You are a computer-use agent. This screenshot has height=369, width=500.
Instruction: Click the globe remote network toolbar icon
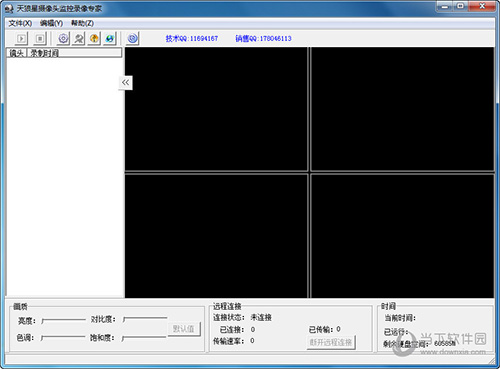click(x=110, y=39)
